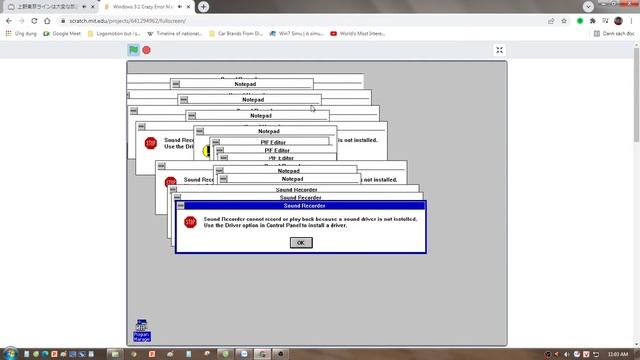Mute the Windows 3.1 Crazy Error tab audio icon
Image resolution: width=640 pixels, height=360 pixels.
click(x=180, y=7)
